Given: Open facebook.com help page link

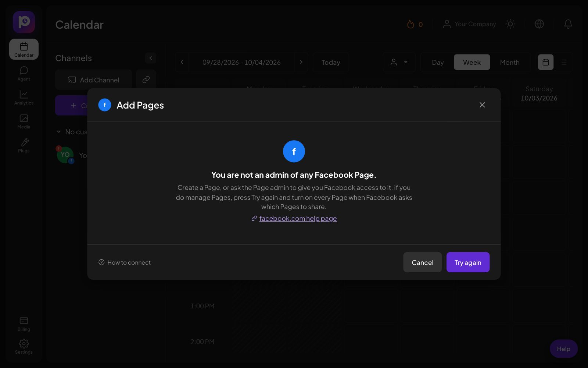Looking at the screenshot, I should (298, 219).
